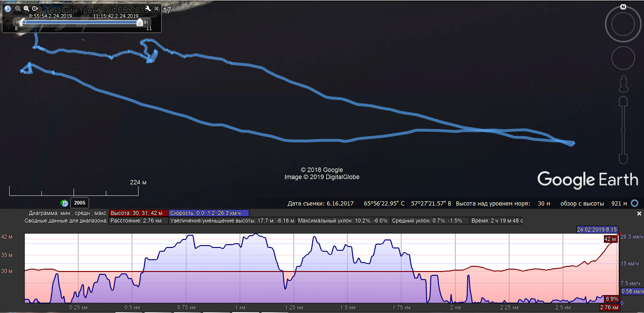Open historical imagery 2005 button
The width and height of the screenshot is (644, 313).
pos(80,203)
